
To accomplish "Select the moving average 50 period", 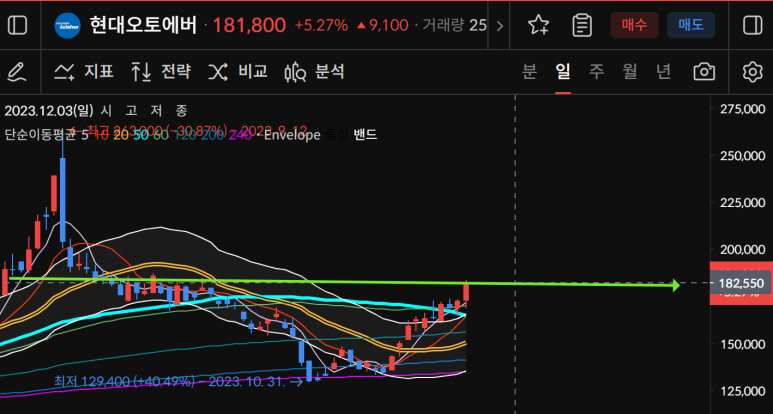I will [x=140, y=135].
